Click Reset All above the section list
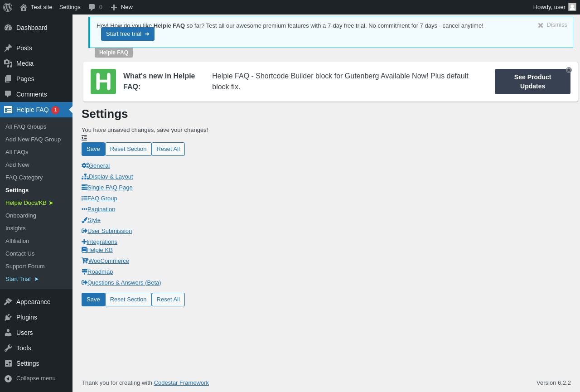 pos(168,149)
